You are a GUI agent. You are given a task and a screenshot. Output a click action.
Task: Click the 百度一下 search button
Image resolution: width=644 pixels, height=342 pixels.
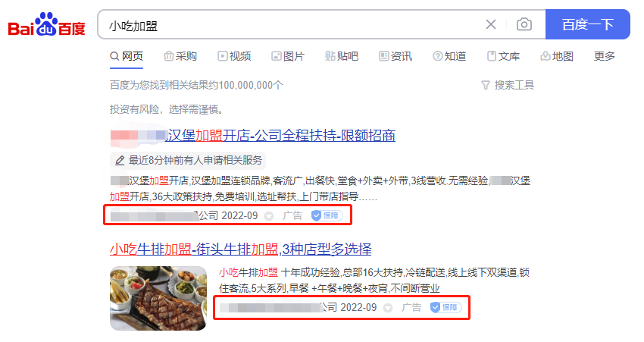point(588,25)
